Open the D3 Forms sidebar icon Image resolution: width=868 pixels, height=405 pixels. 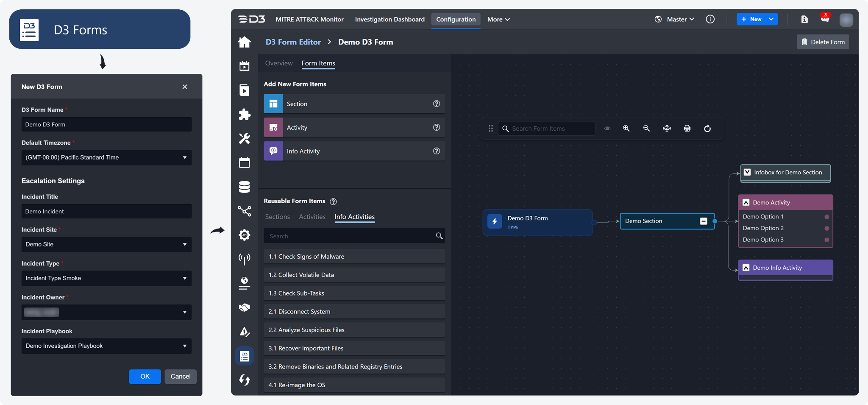pos(245,356)
